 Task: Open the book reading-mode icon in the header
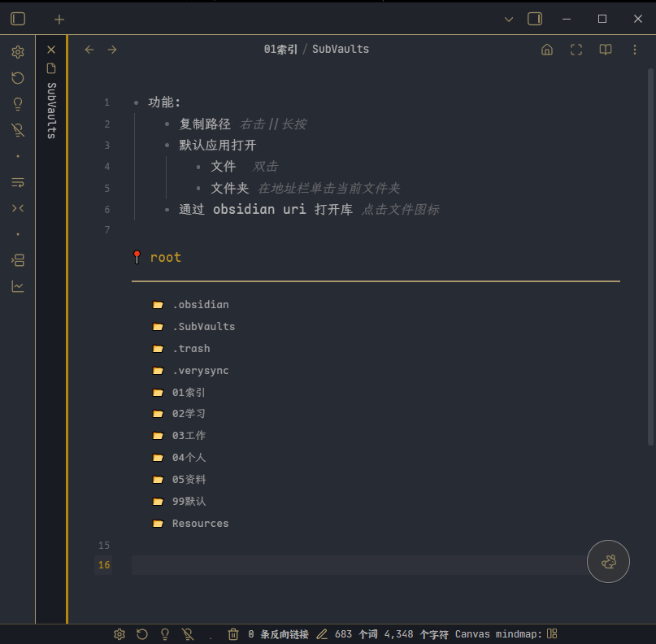pyautogui.click(x=605, y=50)
